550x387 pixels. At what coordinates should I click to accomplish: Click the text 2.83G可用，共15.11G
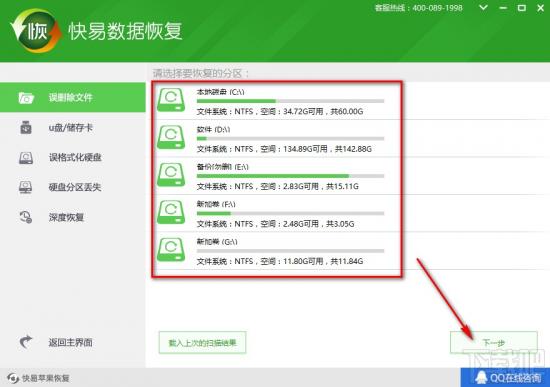(x=321, y=186)
